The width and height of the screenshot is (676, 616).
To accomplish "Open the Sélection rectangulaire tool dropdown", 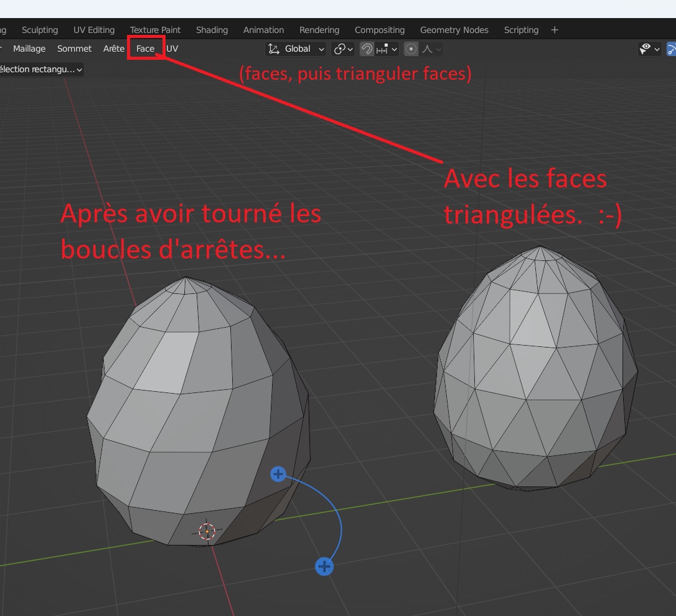I will pos(40,69).
